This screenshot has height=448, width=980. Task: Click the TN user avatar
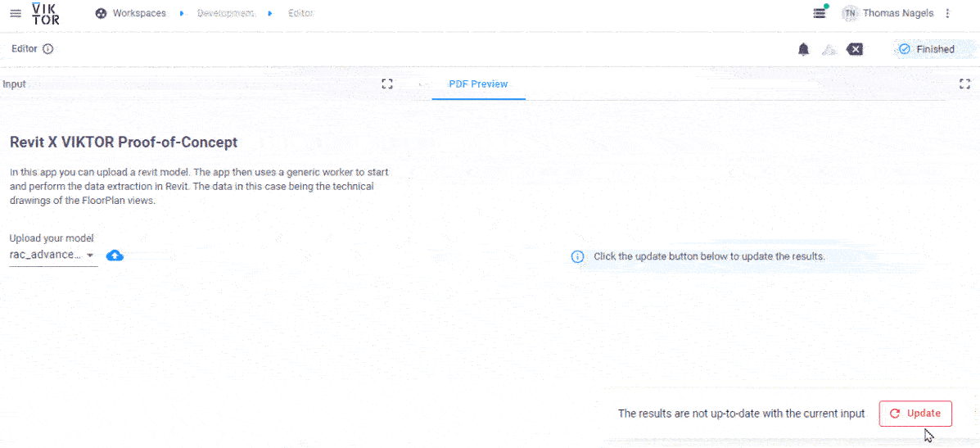[x=850, y=13]
